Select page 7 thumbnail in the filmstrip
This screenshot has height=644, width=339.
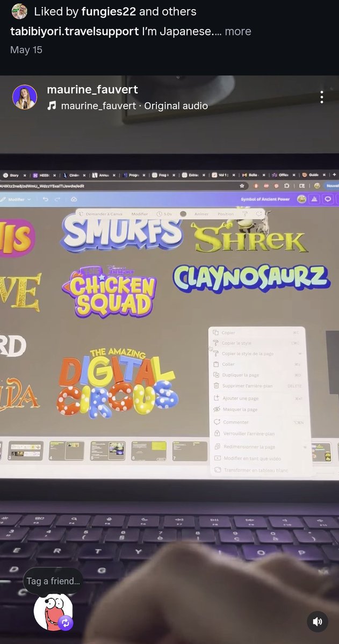coord(190,451)
